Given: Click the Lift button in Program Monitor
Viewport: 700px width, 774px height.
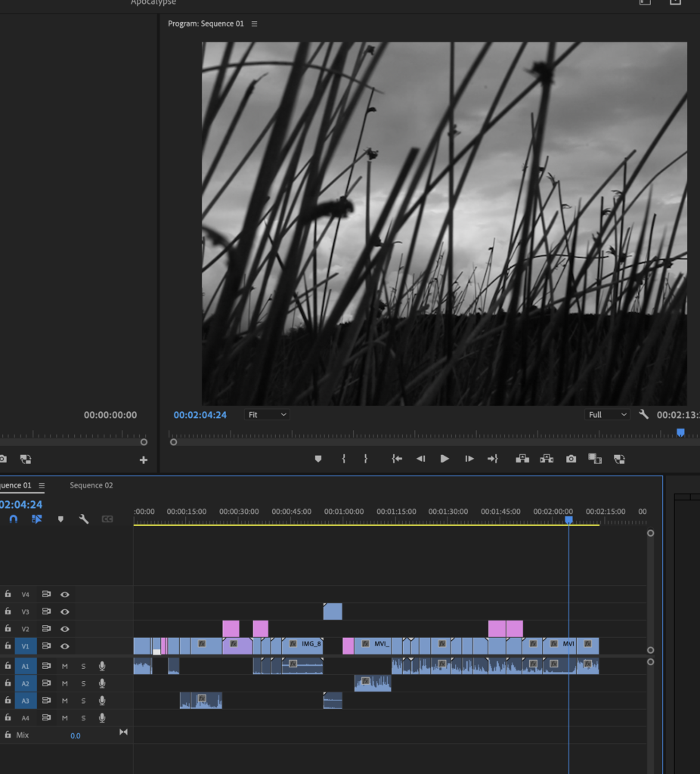Looking at the screenshot, I should click(522, 459).
